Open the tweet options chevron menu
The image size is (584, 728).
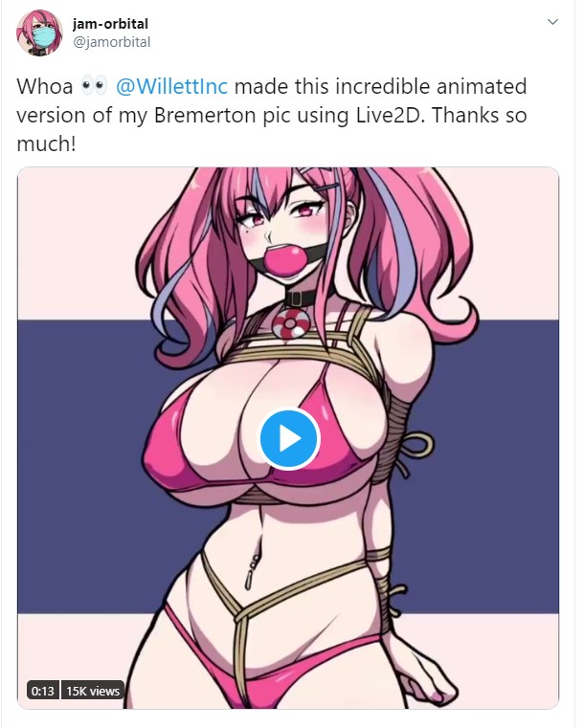(x=552, y=22)
